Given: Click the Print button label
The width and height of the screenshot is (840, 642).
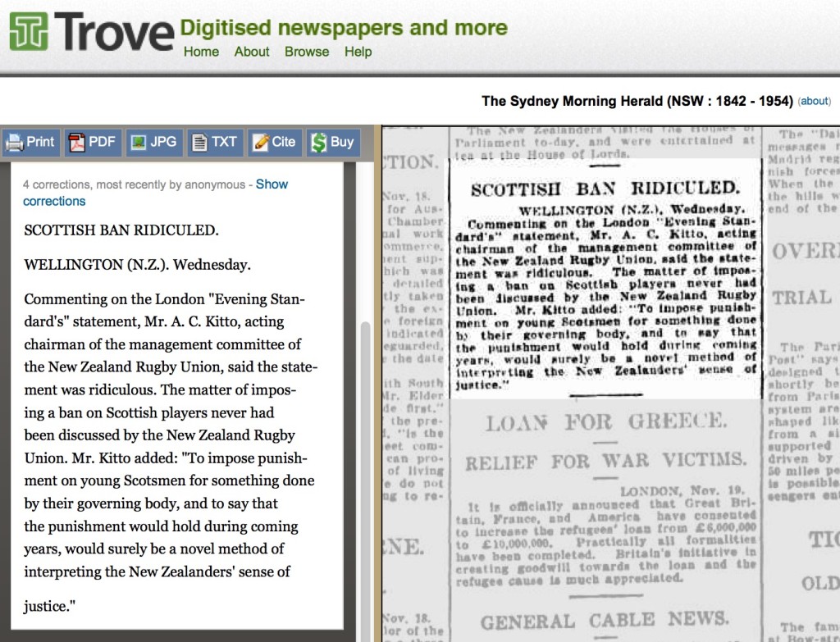Looking at the screenshot, I should coord(40,142).
